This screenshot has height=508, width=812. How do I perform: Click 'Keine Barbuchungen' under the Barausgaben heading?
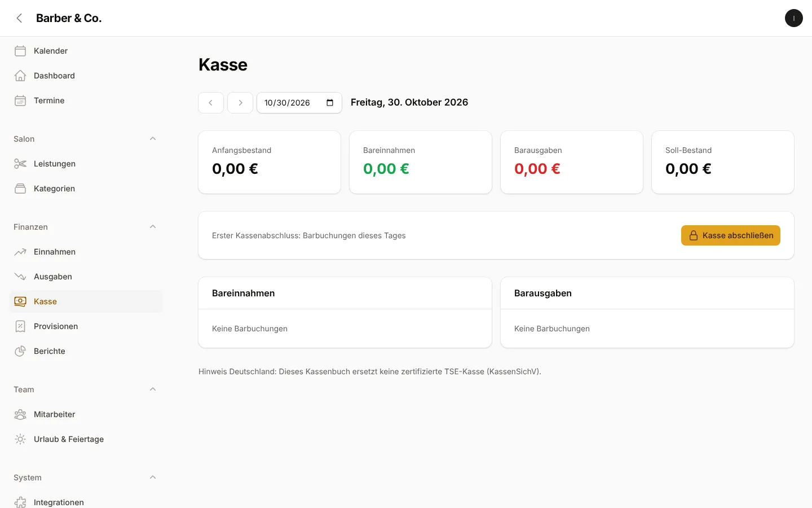(x=552, y=329)
